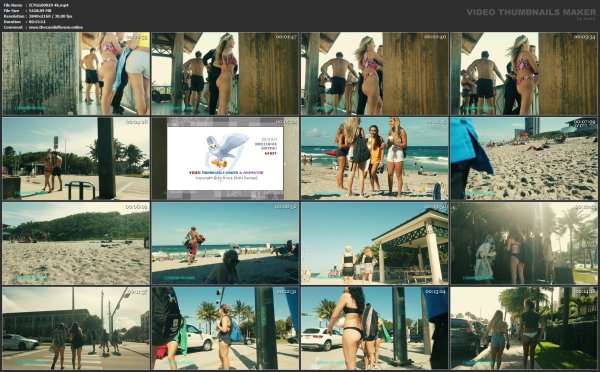Click the Comment line with the website address
Screen dimensions: 600x372
[43, 28]
